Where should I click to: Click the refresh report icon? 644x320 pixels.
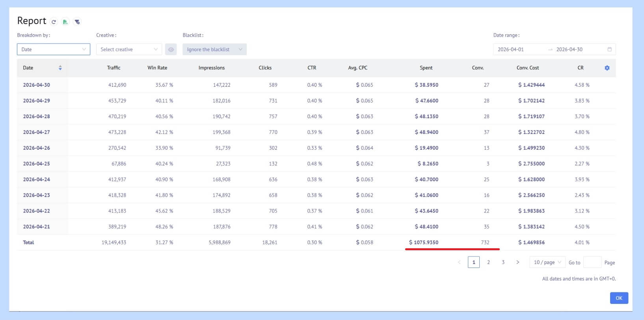point(54,22)
